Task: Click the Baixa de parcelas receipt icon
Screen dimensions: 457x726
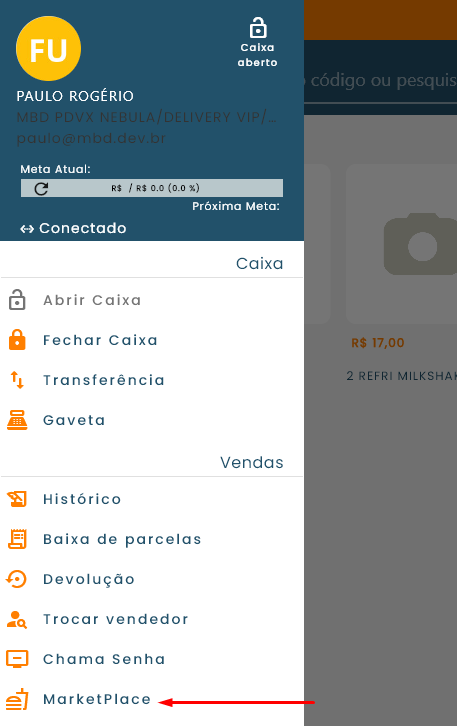Action: pos(17,539)
